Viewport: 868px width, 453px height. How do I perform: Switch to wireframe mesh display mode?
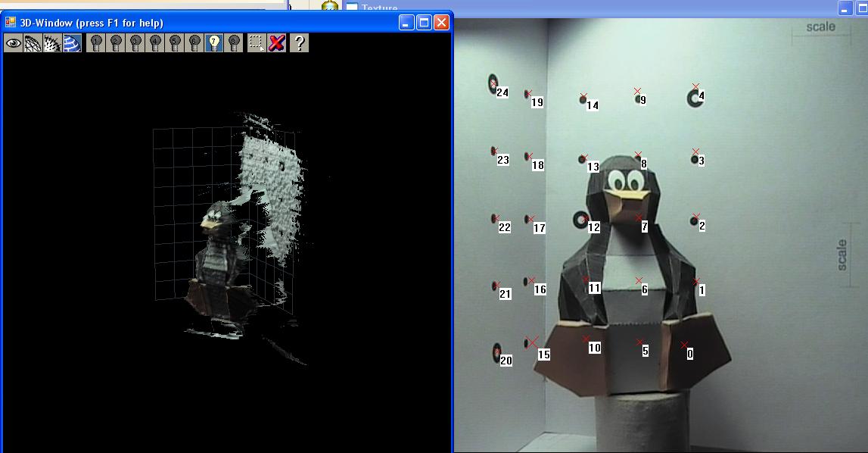coord(33,42)
